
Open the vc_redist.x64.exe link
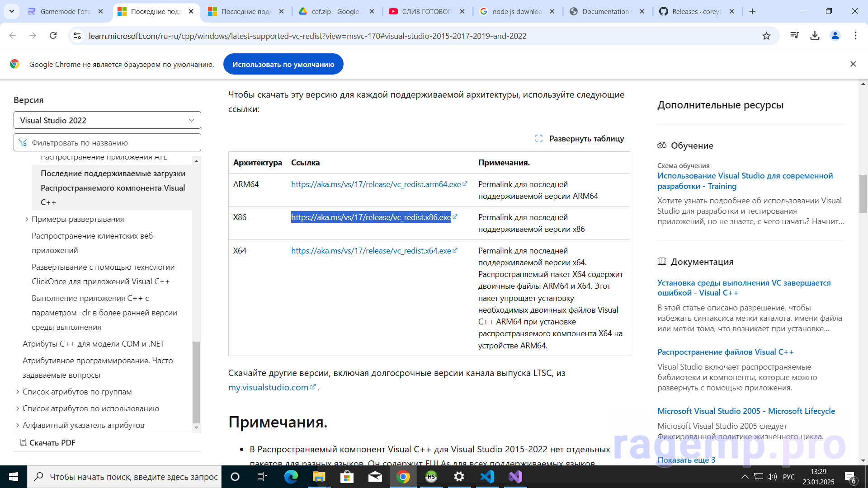coord(371,251)
